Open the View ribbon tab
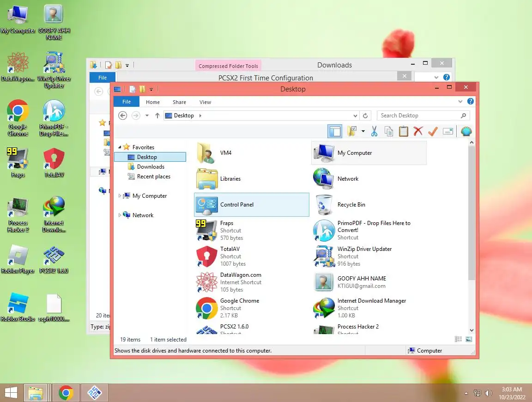Image resolution: width=532 pixels, height=402 pixels. 205,102
